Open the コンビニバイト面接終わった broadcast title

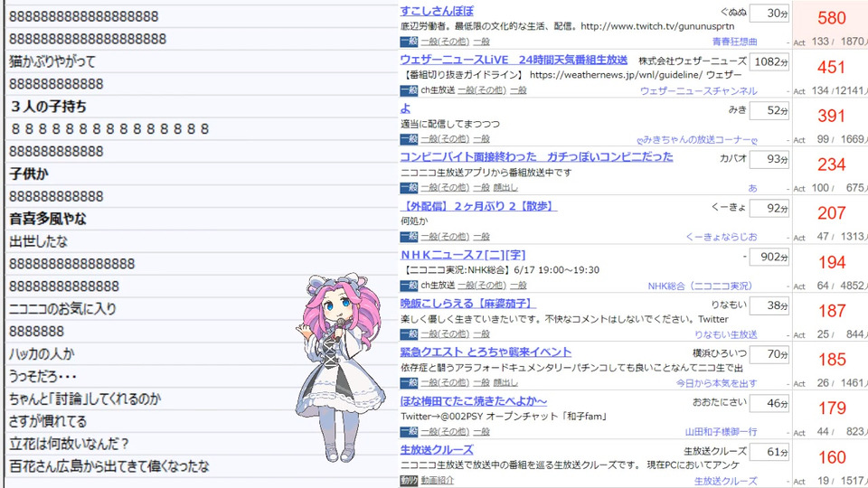pyautogui.click(x=536, y=156)
